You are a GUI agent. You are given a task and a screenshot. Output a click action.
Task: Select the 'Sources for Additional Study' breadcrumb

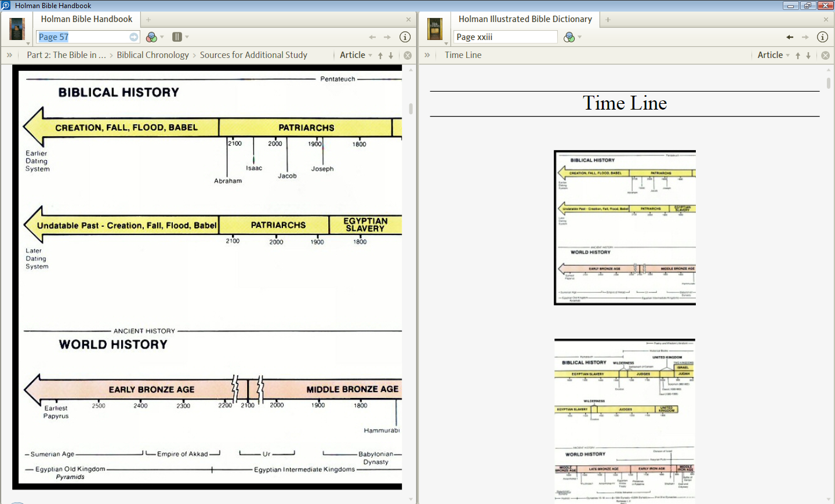click(x=253, y=55)
